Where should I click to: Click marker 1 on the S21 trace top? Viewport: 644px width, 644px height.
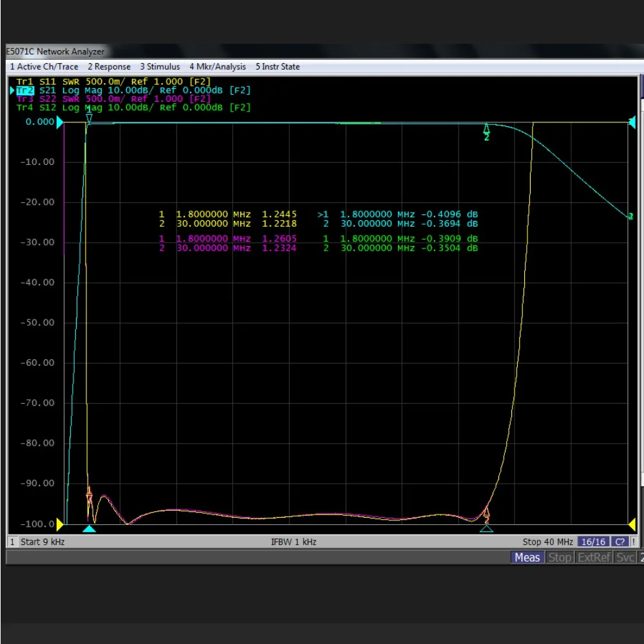click(x=89, y=117)
